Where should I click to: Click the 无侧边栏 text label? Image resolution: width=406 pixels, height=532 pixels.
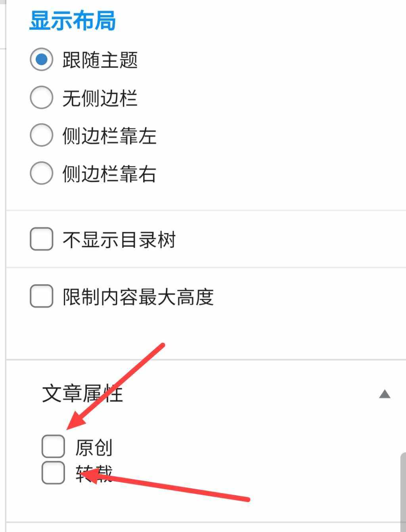point(100,98)
